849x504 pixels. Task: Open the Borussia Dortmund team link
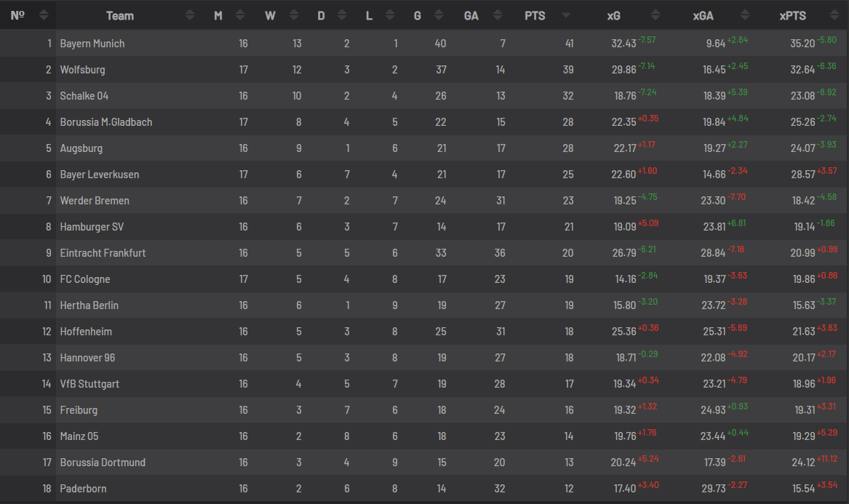pos(103,463)
